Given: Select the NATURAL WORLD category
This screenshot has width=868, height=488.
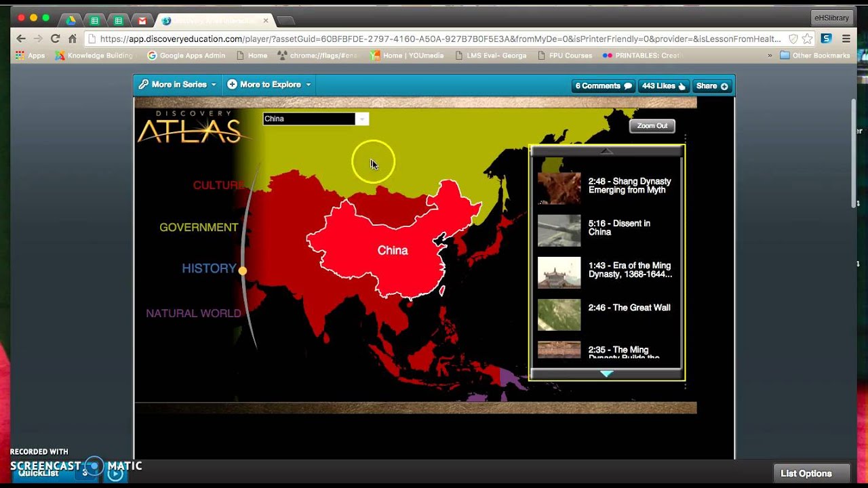Looking at the screenshot, I should (x=193, y=313).
